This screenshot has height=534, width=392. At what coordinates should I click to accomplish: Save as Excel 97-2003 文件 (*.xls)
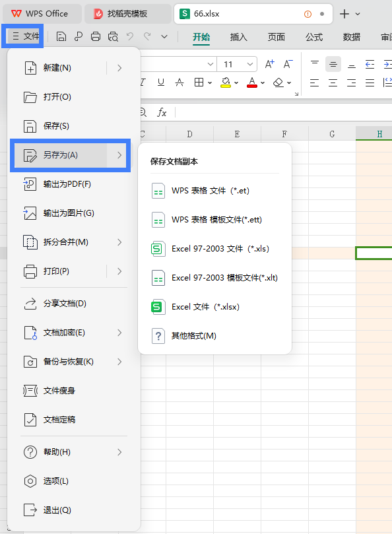click(x=214, y=249)
